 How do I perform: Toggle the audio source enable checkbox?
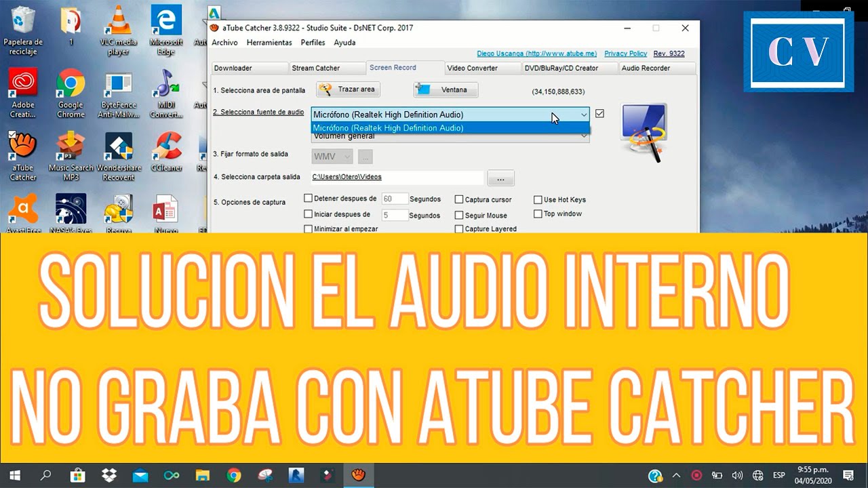point(599,114)
